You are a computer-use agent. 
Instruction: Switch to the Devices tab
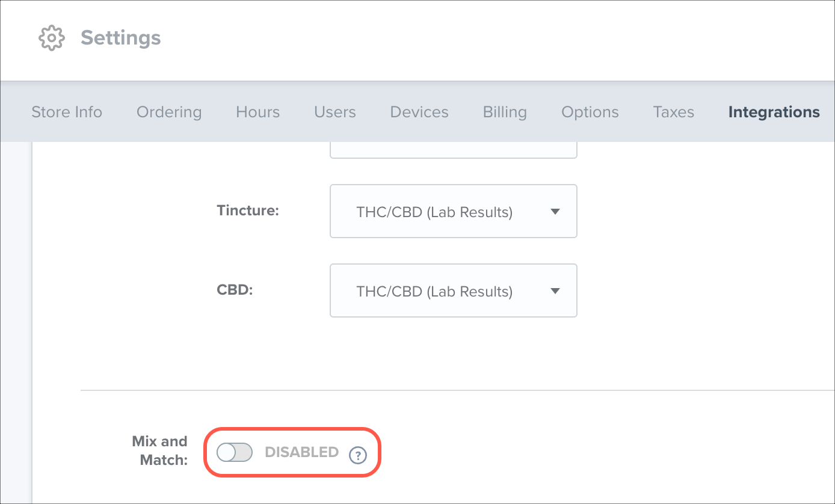(x=419, y=112)
